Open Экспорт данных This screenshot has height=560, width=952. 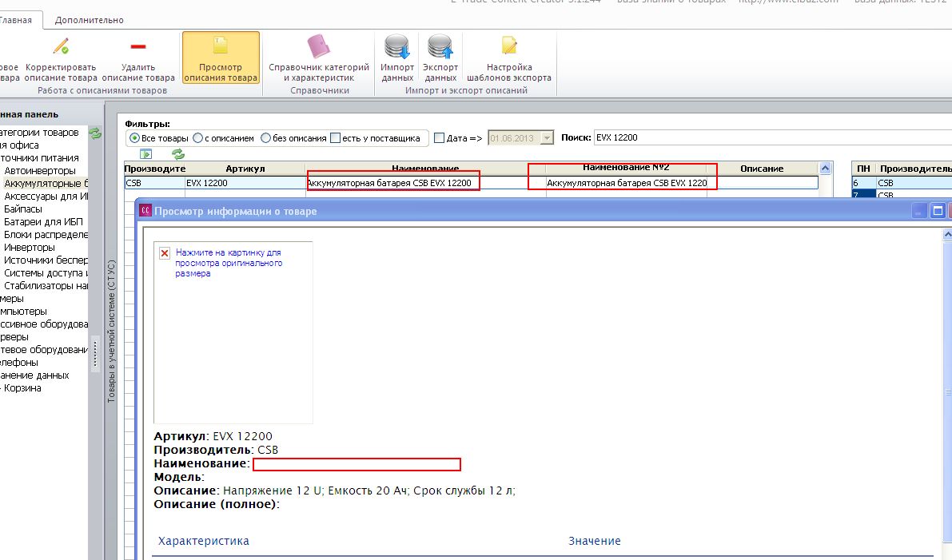tap(440, 58)
